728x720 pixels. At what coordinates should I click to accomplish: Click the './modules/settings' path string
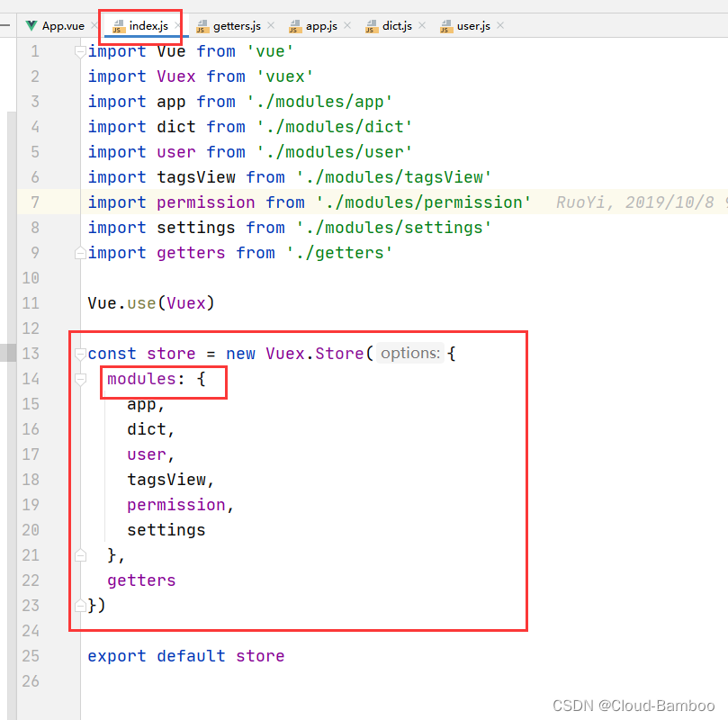click(394, 228)
